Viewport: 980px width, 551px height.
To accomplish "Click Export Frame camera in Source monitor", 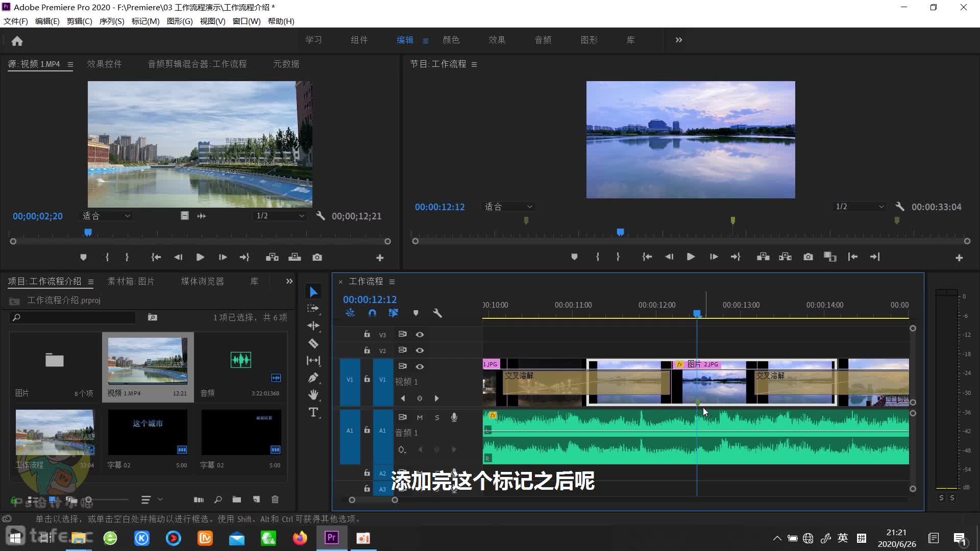I will tap(317, 257).
